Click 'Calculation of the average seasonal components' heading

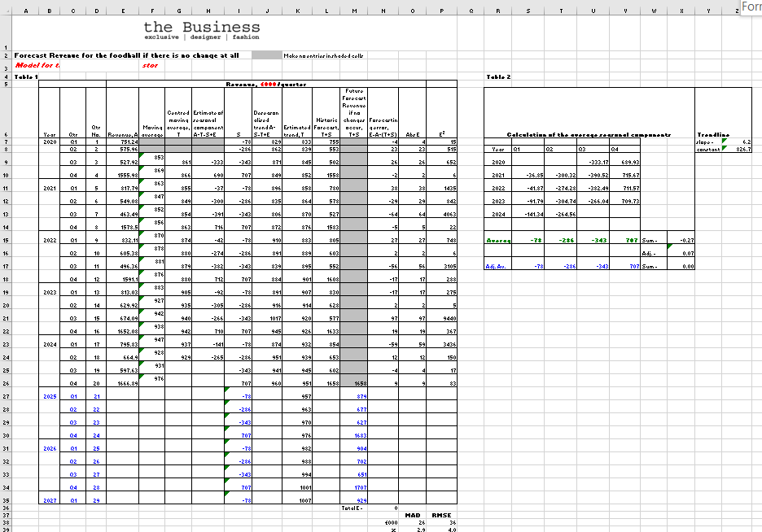(x=589, y=134)
